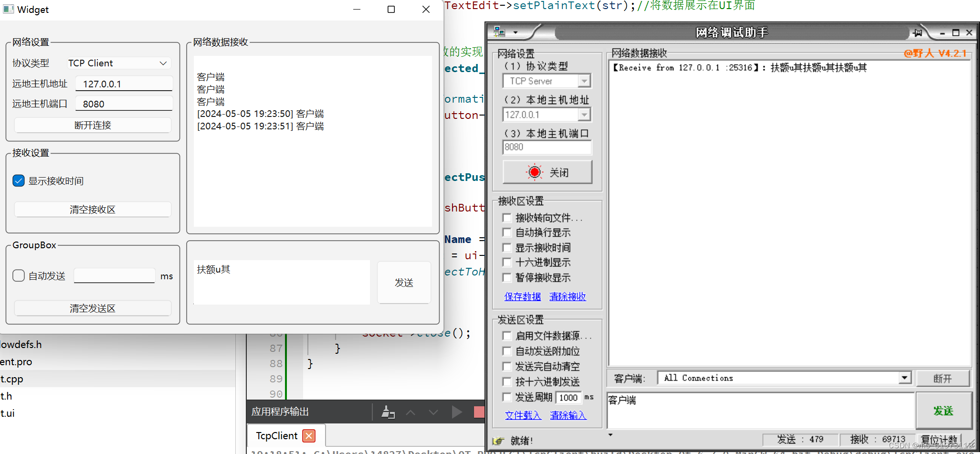Viewport: 980px width, 454px height.
Task: Click the 清除输入 link
Action: pyautogui.click(x=568, y=415)
